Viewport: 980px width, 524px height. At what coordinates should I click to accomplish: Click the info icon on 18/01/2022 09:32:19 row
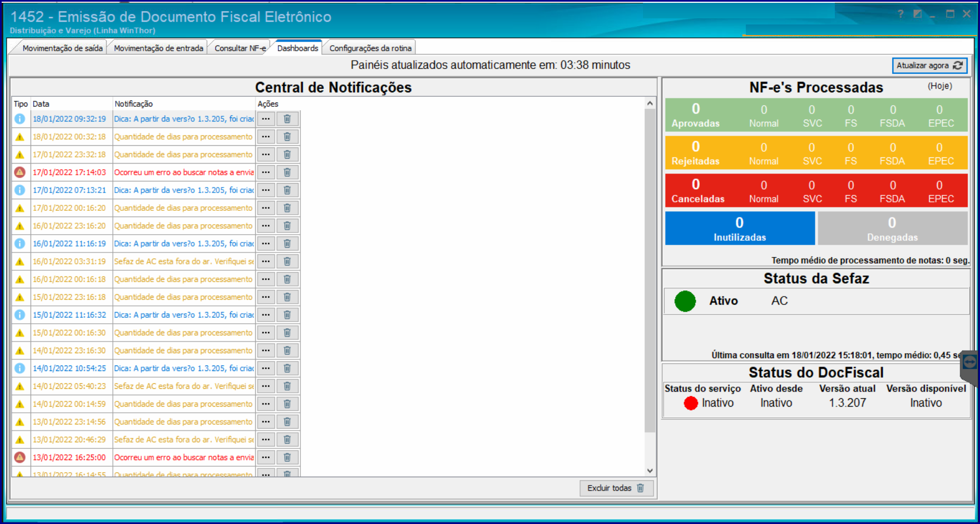20,119
